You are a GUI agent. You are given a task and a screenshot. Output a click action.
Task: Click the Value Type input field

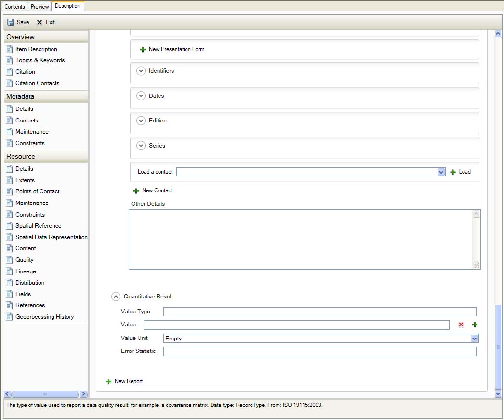coord(319,312)
